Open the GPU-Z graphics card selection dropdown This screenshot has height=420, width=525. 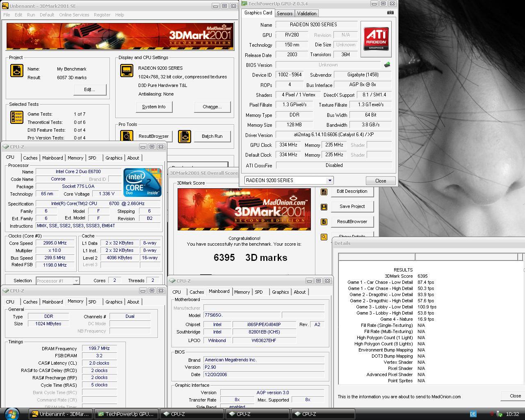pos(329,180)
